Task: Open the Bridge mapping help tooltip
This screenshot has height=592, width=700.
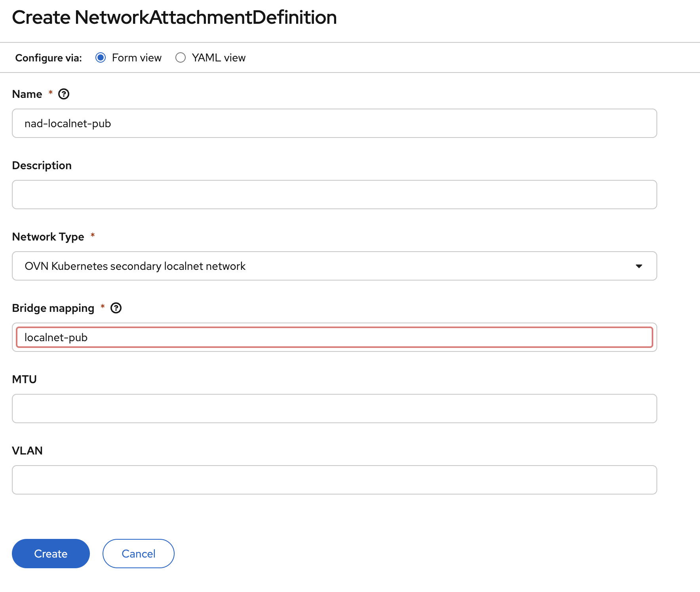Action: tap(116, 308)
